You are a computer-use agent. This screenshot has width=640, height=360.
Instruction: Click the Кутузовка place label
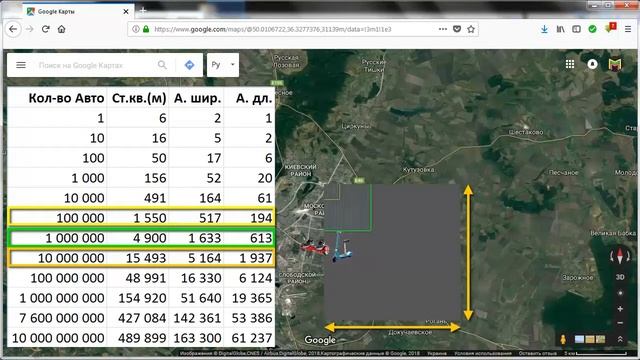tap(418, 169)
